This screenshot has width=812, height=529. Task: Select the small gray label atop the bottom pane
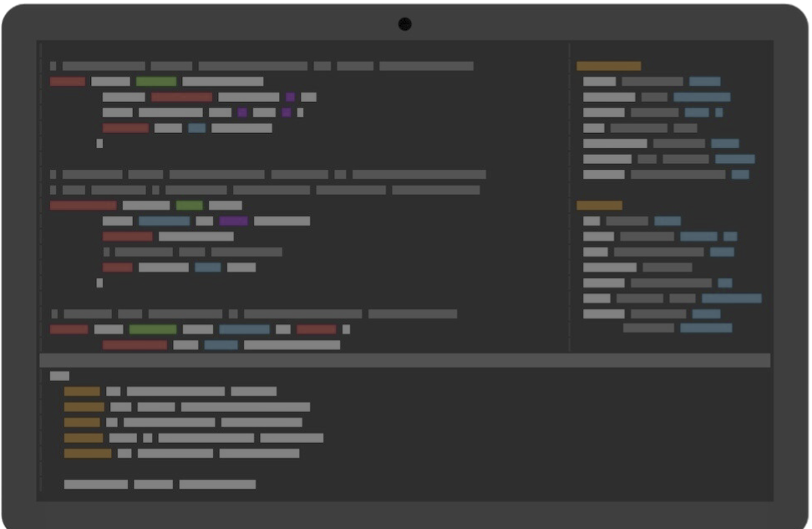59,376
